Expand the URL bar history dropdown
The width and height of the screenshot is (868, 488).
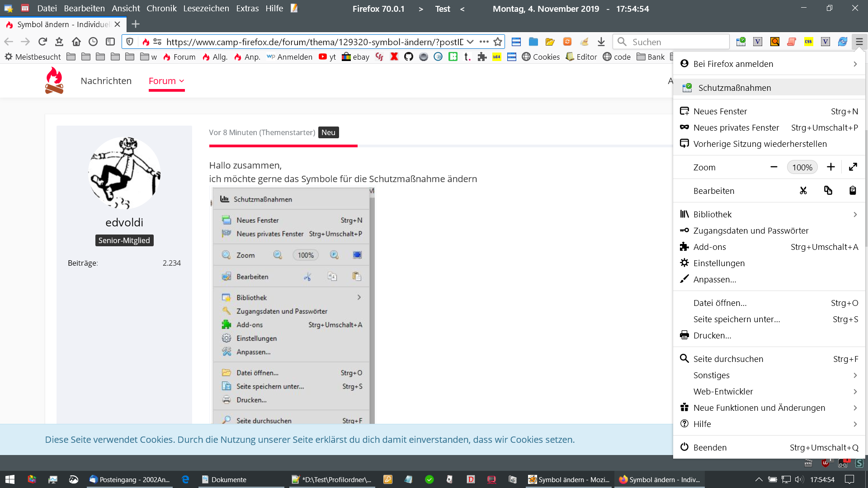pyautogui.click(x=470, y=42)
